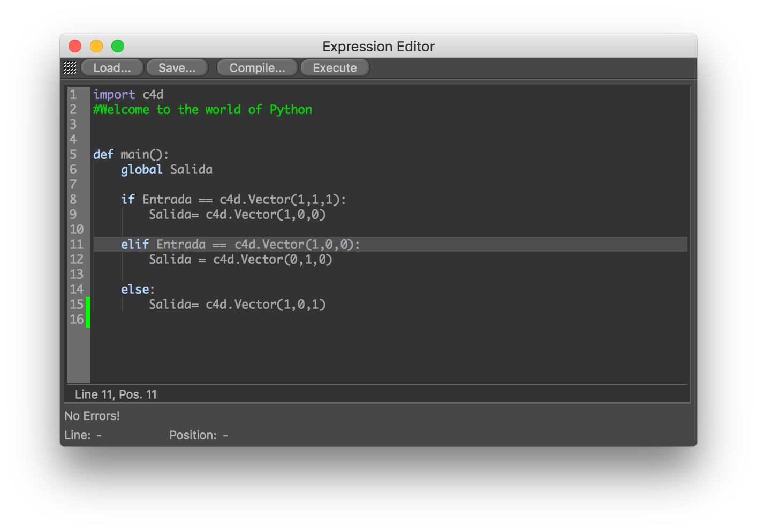Maximize the window using the green button
Viewport: 757px width, 532px height.
pyautogui.click(x=118, y=47)
